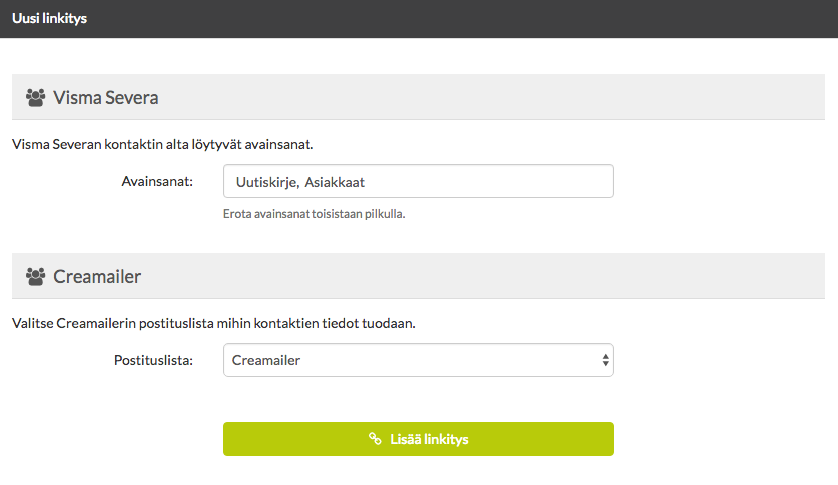Click the word Uutiskirje in the keywords field
Viewport: 838px width, 485px height.
267,182
